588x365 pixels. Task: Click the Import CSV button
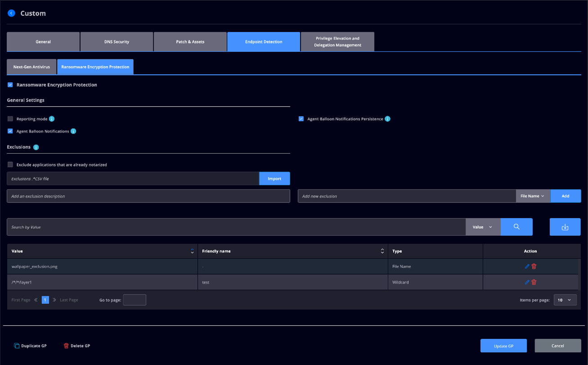click(275, 178)
